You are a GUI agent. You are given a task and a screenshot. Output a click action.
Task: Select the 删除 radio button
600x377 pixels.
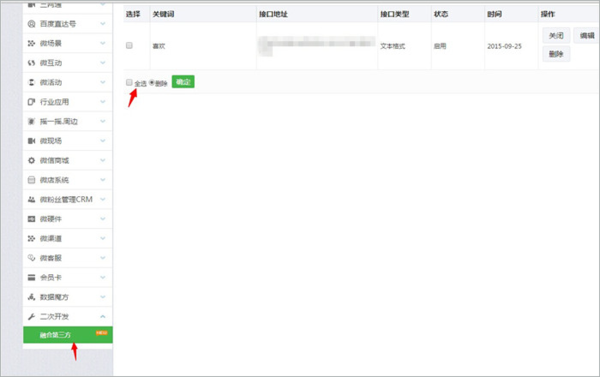pos(152,82)
